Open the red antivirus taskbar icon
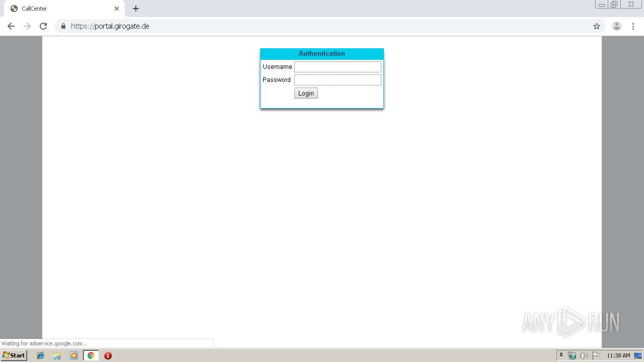Viewport: 644px width, 362px height. pos(108,355)
